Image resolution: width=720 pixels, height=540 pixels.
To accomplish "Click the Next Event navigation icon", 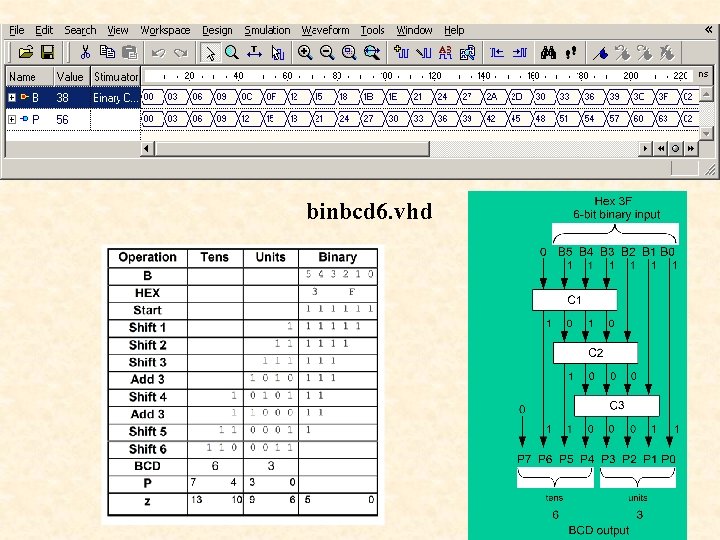I will click(x=519, y=52).
